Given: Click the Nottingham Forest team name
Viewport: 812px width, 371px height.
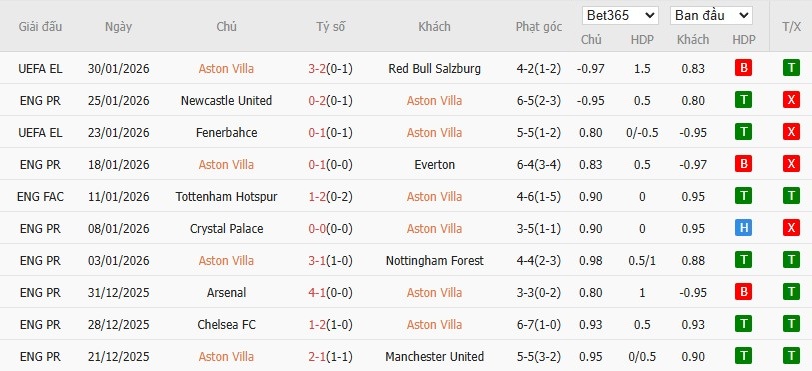Looking at the screenshot, I should (434, 261).
